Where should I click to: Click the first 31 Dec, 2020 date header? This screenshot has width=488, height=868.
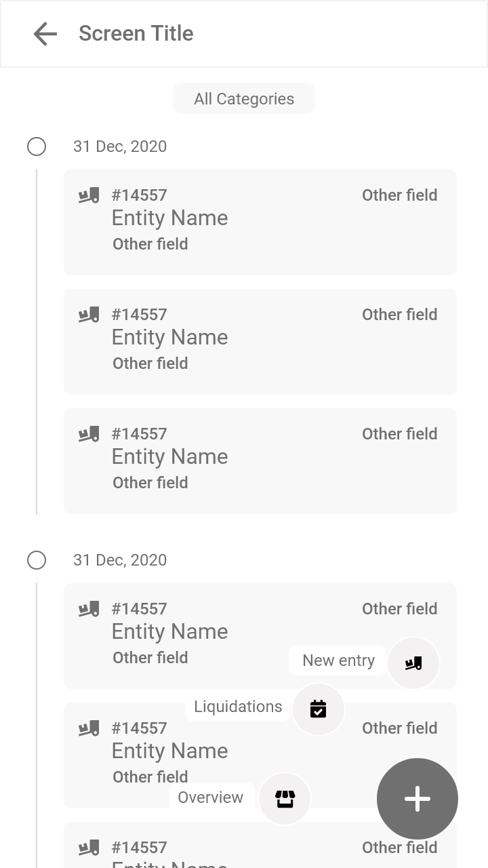click(120, 146)
